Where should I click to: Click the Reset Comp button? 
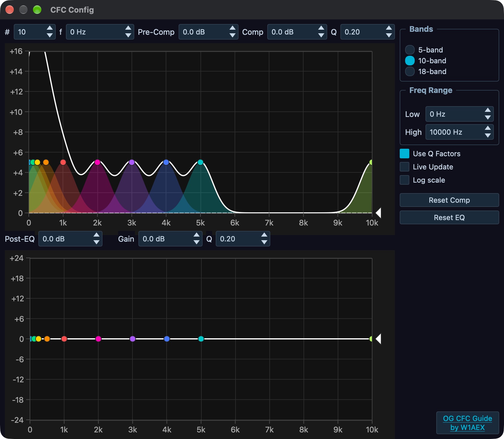[449, 200]
